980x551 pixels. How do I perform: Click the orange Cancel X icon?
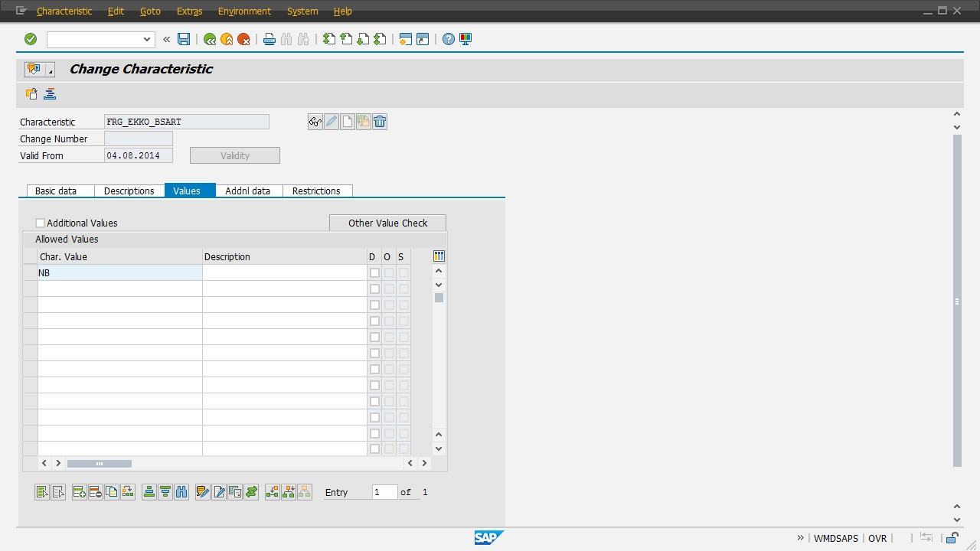(243, 39)
